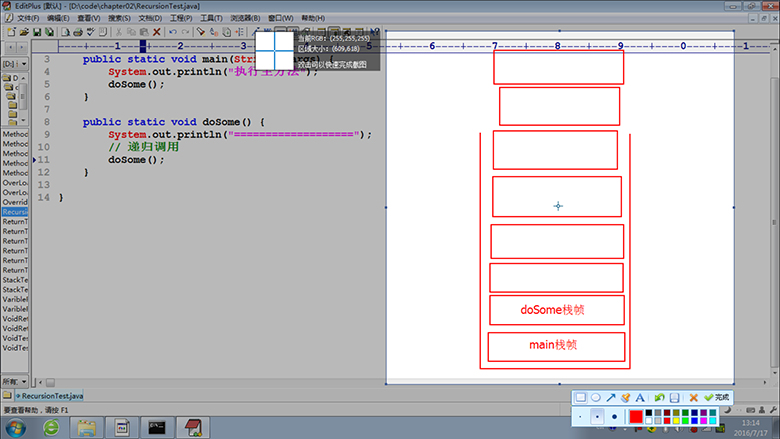This screenshot has width=780, height=439.
Task: Open the 所有 file filter dropdown
Action: click(x=13, y=382)
